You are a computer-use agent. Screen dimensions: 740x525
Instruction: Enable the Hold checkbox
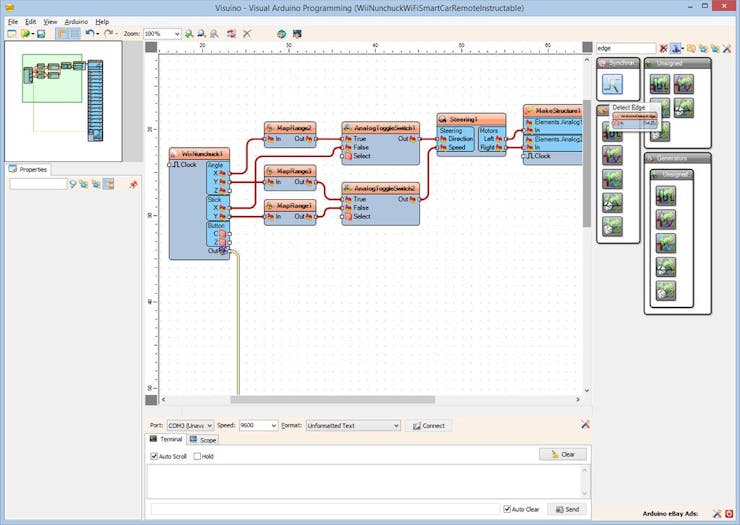[197, 457]
